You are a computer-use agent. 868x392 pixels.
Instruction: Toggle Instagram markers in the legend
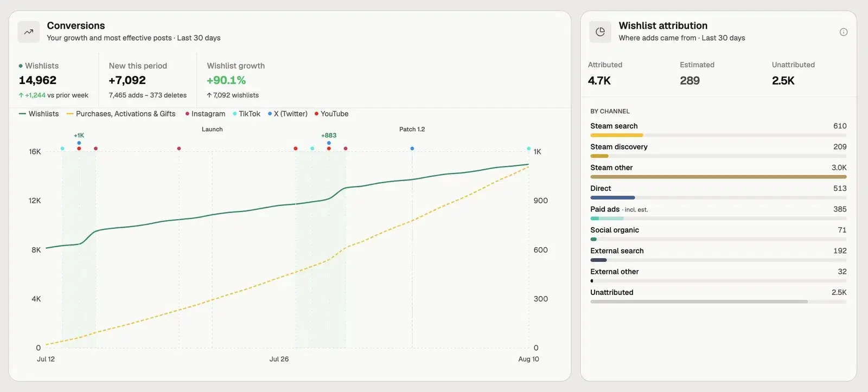(205, 114)
